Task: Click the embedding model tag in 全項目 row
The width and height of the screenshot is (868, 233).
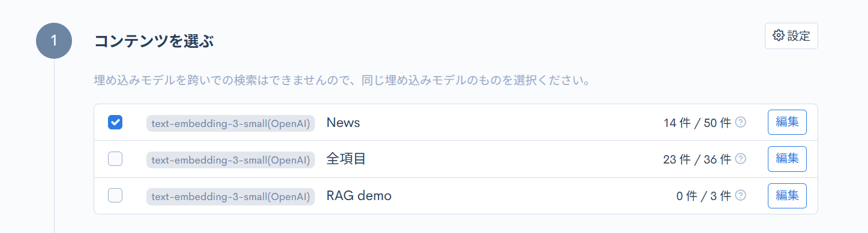Action: coord(230,160)
